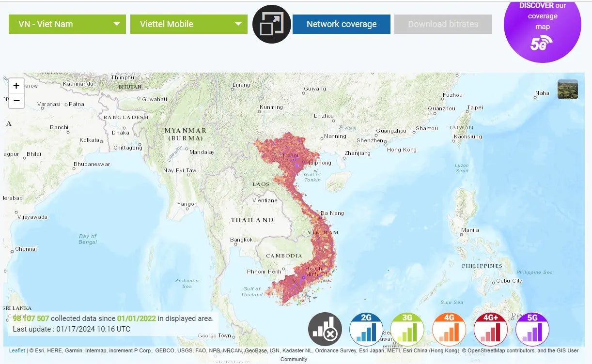
Task: Switch map to satellite imagery thumbnail
Action: click(x=567, y=90)
